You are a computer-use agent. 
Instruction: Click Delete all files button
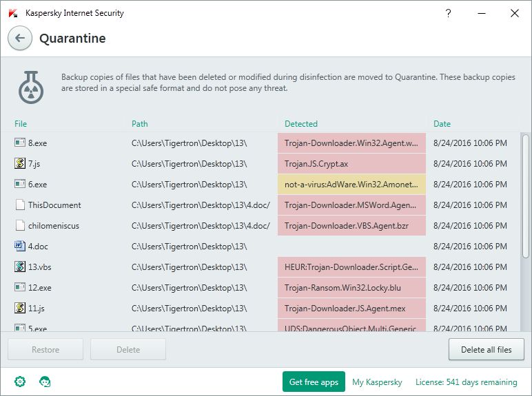coord(487,350)
